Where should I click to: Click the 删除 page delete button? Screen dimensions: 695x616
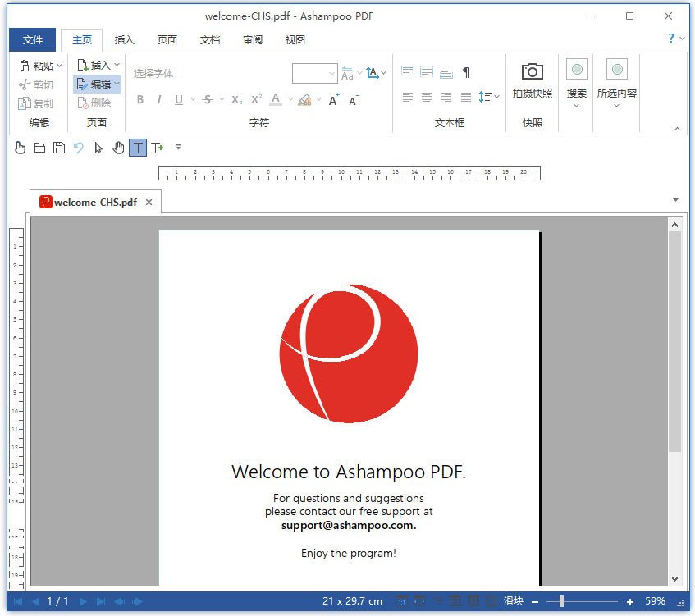(x=94, y=103)
